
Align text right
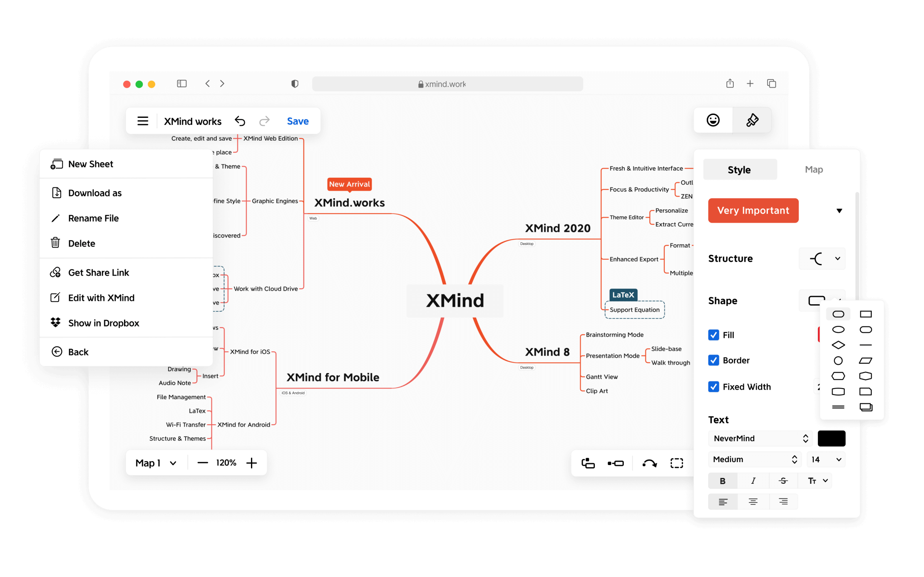783,502
